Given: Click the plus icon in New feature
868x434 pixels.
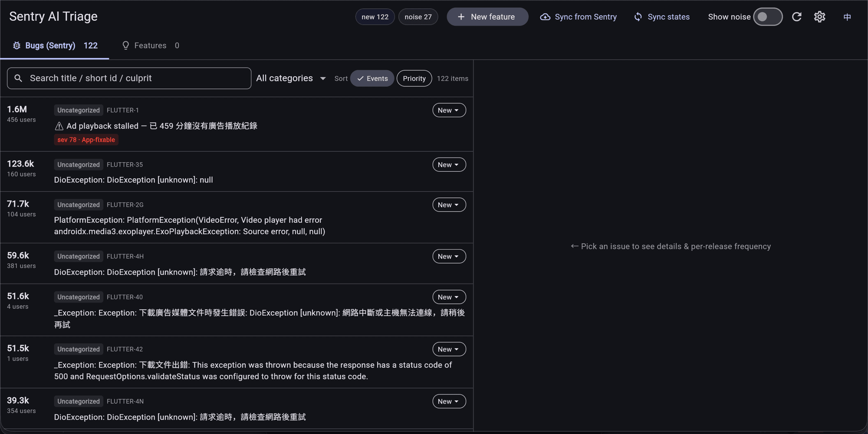Looking at the screenshot, I should 461,17.
